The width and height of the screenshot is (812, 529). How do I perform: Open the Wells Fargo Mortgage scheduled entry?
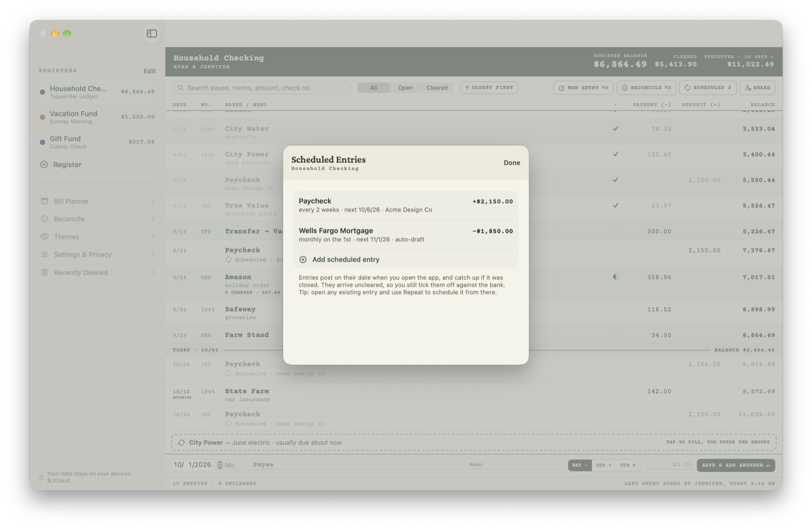(x=406, y=235)
